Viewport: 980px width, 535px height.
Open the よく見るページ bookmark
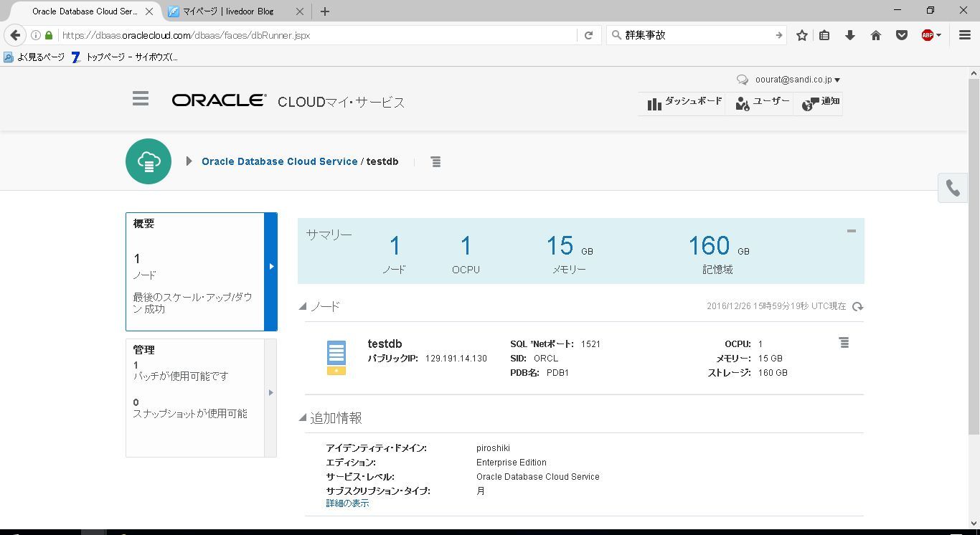(34, 57)
